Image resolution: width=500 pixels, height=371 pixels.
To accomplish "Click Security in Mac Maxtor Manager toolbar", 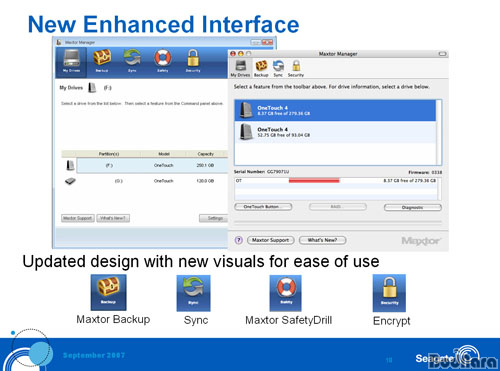I will (x=296, y=68).
